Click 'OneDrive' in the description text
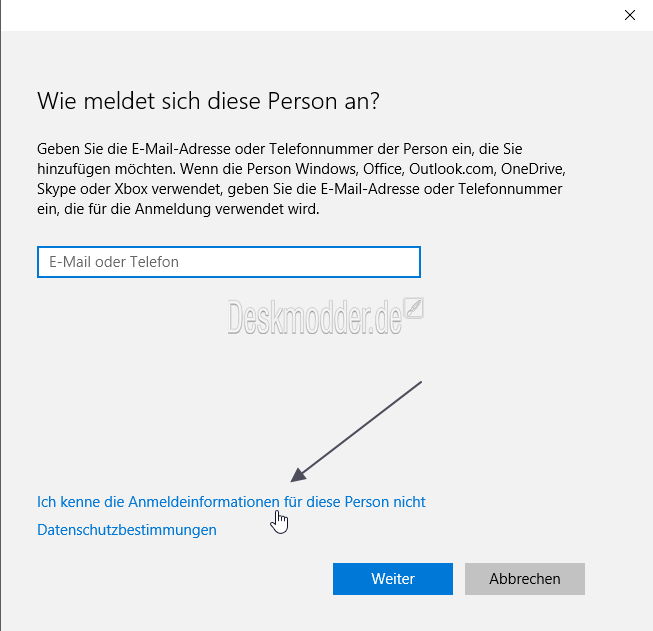 coord(533,169)
